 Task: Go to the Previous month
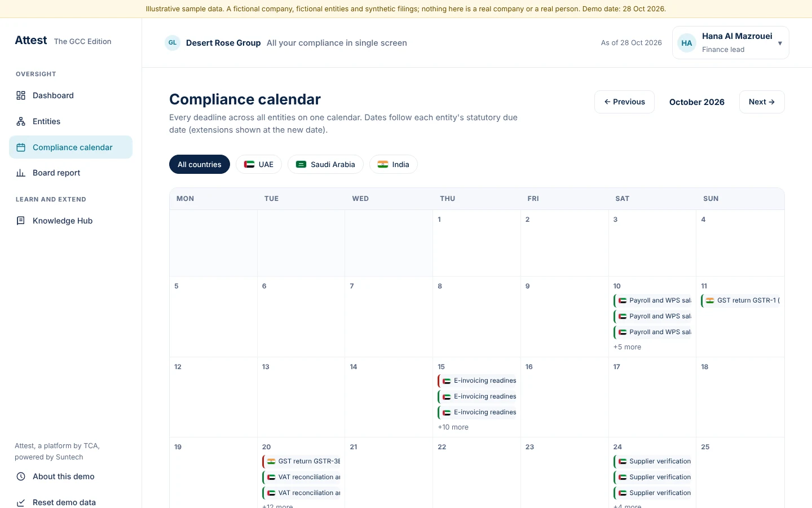pos(624,102)
